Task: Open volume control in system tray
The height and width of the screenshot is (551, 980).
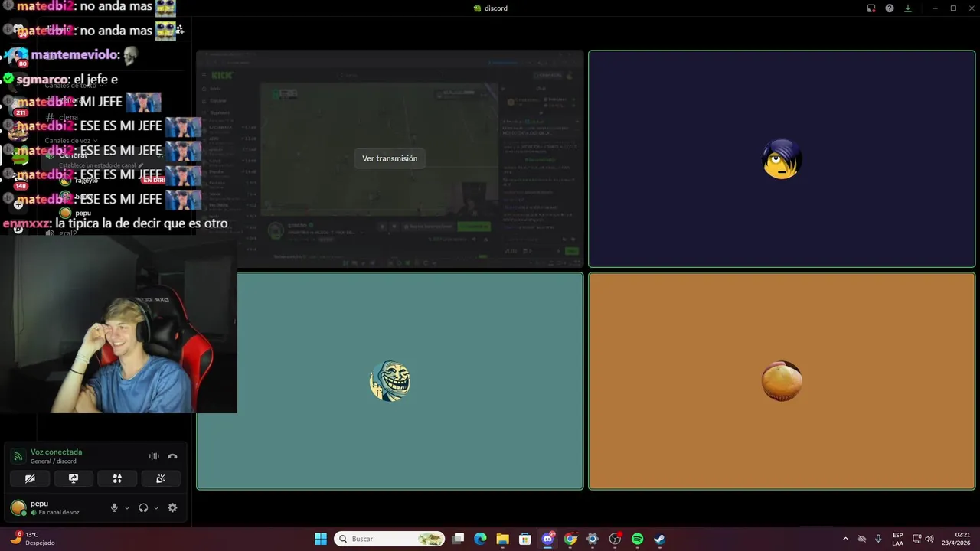Action: pyautogui.click(x=929, y=539)
